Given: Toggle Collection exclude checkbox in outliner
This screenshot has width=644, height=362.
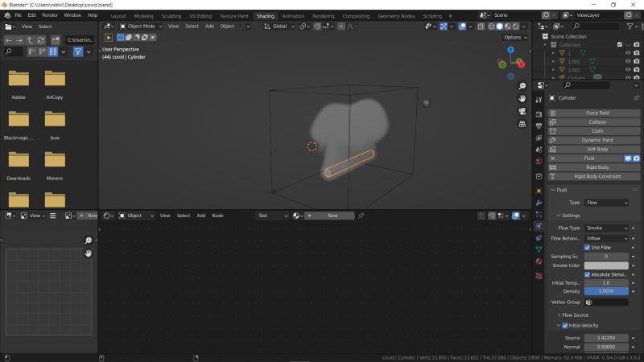Looking at the screenshot, I should (x=619, y=45).
